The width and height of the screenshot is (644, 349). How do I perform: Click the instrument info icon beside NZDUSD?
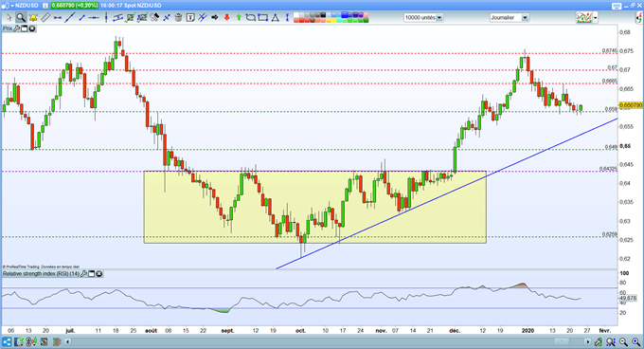(45, 6)
